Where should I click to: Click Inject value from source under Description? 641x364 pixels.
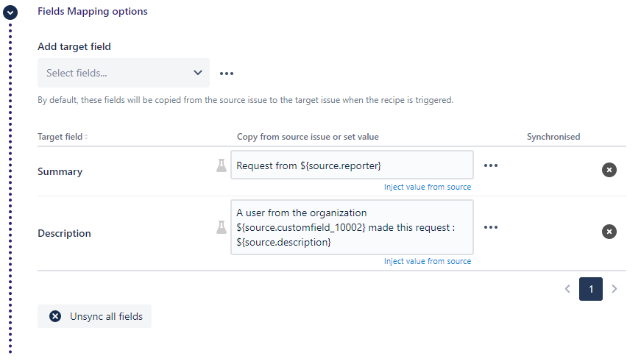[427, 261]
